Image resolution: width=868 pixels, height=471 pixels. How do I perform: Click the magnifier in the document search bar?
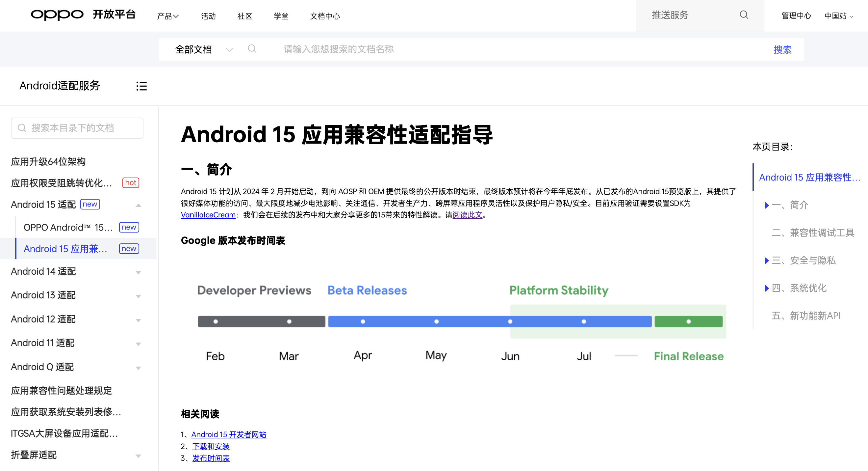point(252,49)
